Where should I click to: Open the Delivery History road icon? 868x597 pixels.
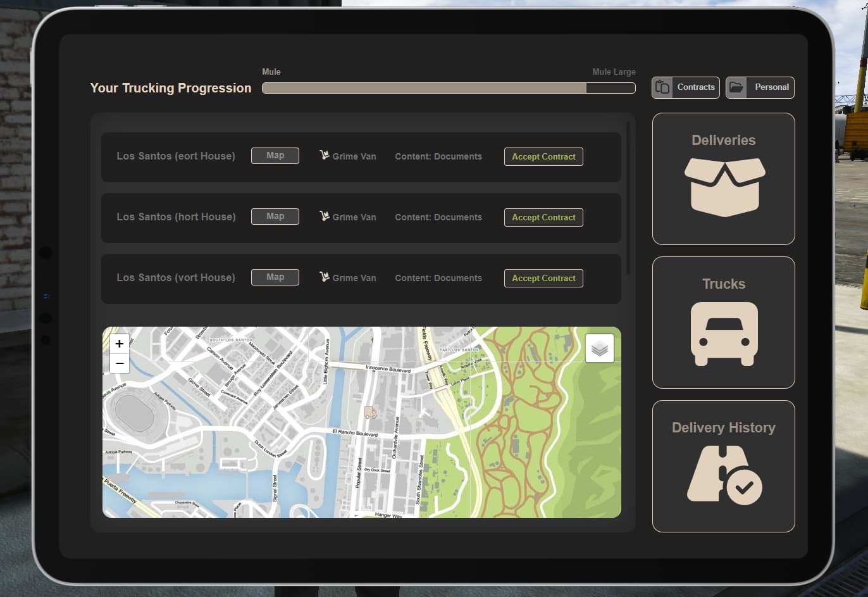click(724, 475)
